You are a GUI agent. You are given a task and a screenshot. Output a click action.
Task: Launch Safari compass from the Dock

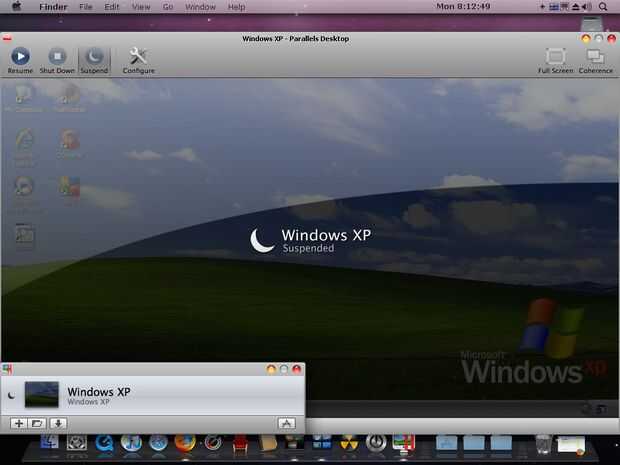(x=158, y=443)
